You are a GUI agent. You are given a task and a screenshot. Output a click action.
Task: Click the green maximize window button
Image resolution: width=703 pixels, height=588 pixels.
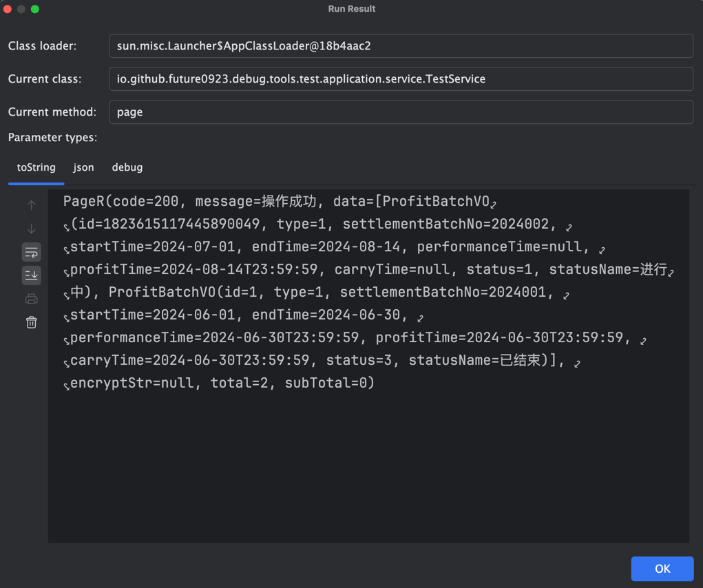point(34,9)
